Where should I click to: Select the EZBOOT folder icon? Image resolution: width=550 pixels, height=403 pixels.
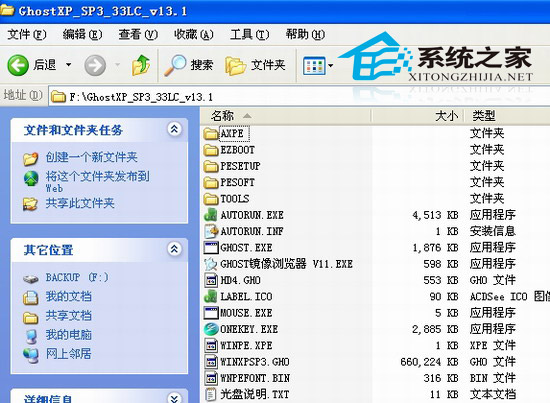tap(211, 150)
